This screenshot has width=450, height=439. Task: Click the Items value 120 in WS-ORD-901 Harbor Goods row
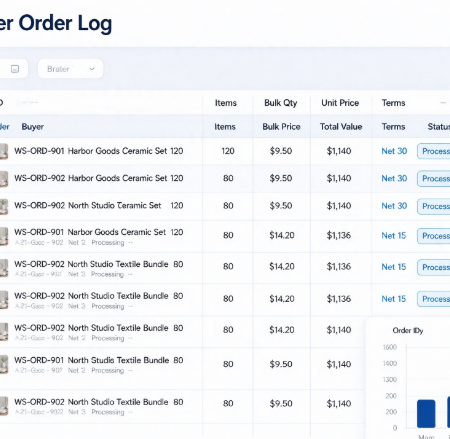pos(228,151)
